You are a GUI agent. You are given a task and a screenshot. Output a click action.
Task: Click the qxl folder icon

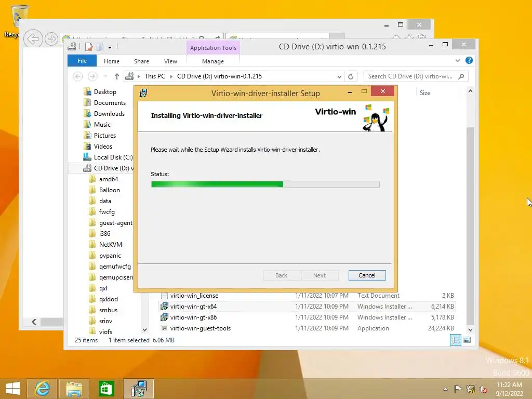(x=92, y=288)
